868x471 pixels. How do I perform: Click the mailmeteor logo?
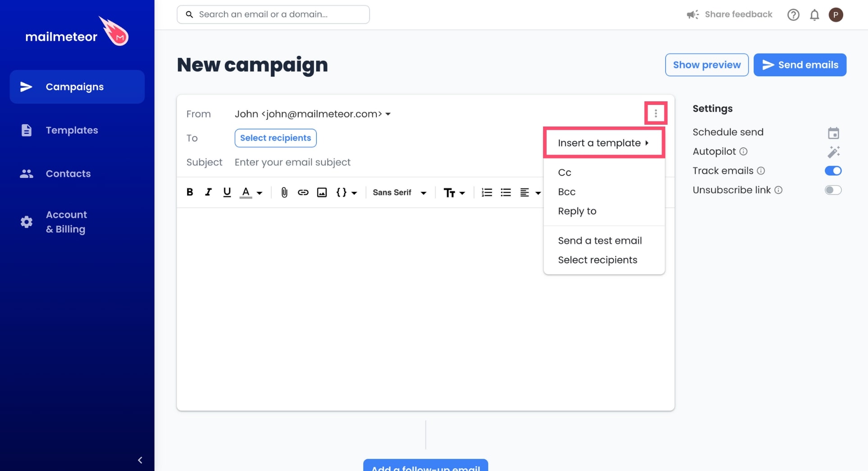pyautogui.click(x=77, y=32)
